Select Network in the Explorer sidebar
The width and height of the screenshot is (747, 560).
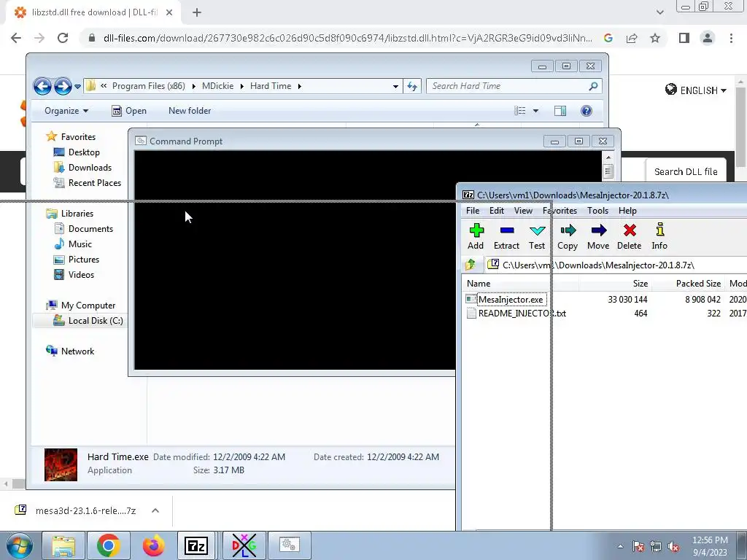77,351
